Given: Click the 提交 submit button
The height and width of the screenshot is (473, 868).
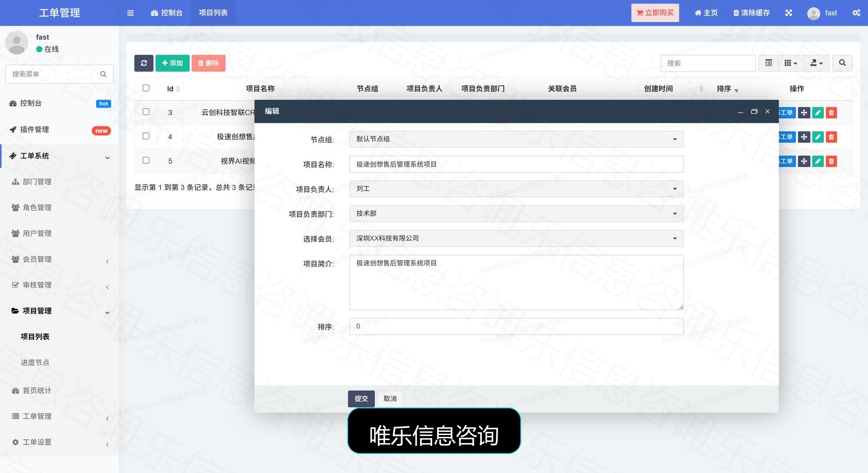Looking at the screenshot, I should (361, 399).
